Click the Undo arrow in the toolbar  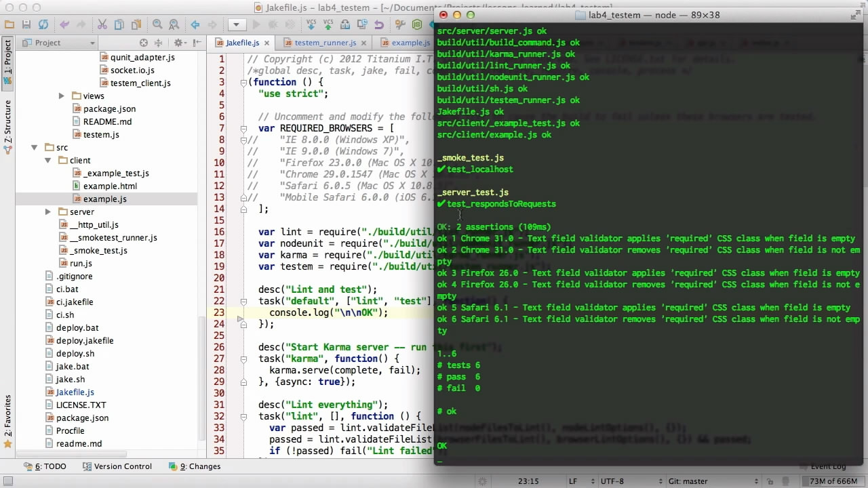tap(65, 24)
